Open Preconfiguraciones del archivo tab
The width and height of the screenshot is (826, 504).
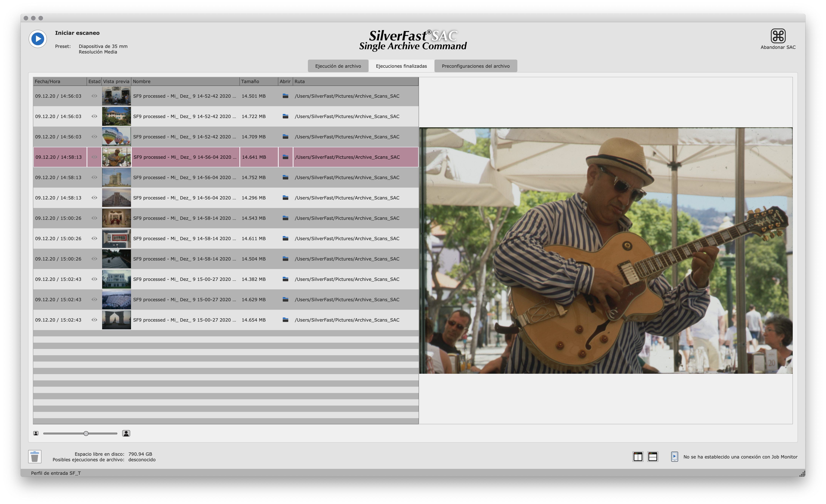pos(475,66)
